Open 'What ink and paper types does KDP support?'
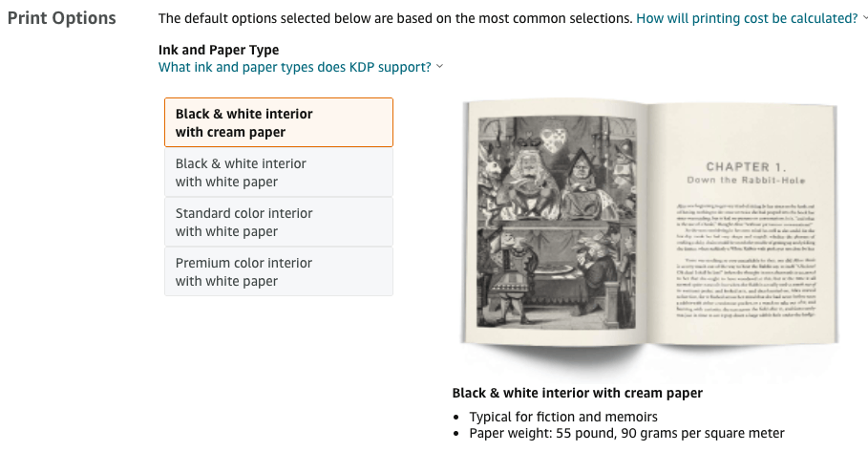868x452 pixels. (294, 67)
